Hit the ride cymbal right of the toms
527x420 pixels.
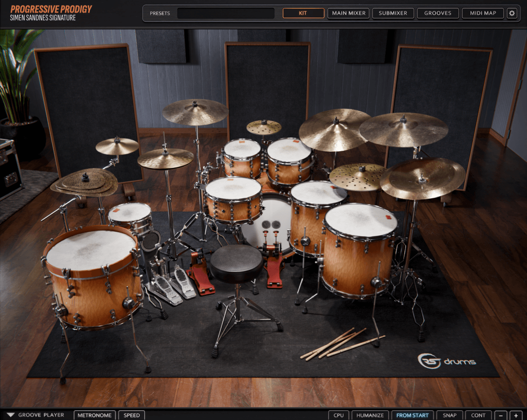pyautogui.click(x=334, y=130)
